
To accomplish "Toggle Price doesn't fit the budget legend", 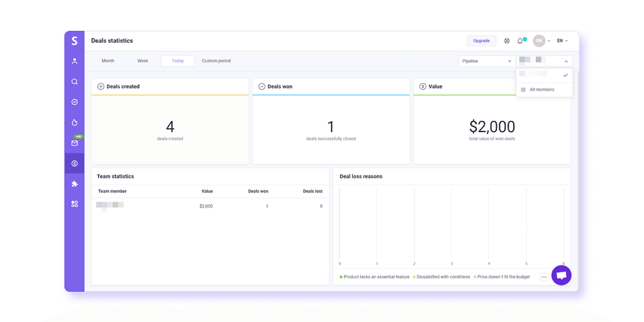I will [x=501, y=277].
